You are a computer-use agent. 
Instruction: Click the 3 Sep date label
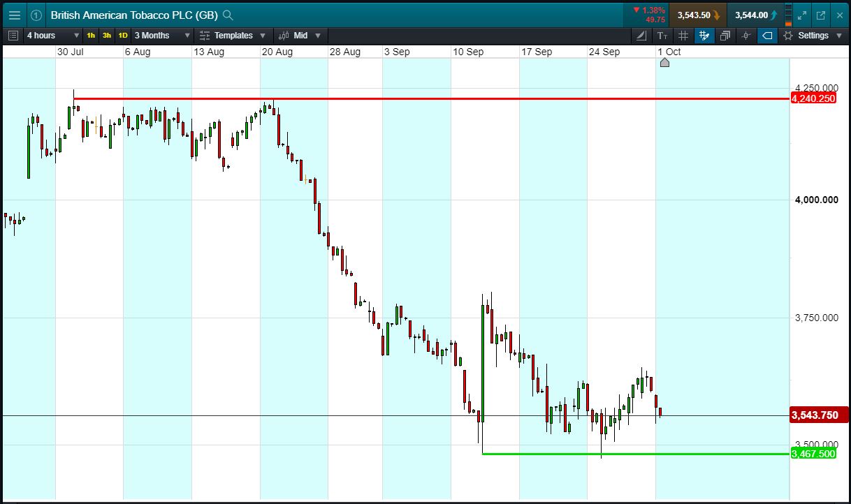pyautogui.click(x=397, y=52)
